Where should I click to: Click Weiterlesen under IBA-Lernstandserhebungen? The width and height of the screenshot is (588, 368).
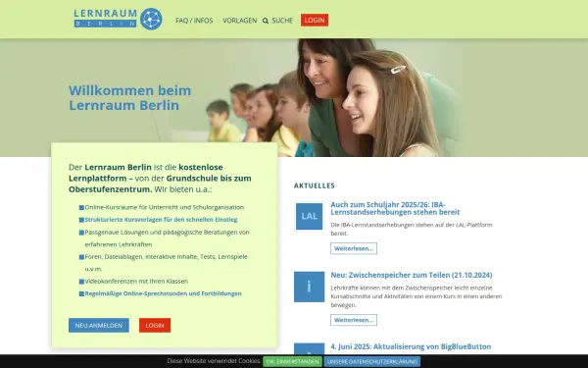(354, 248)
